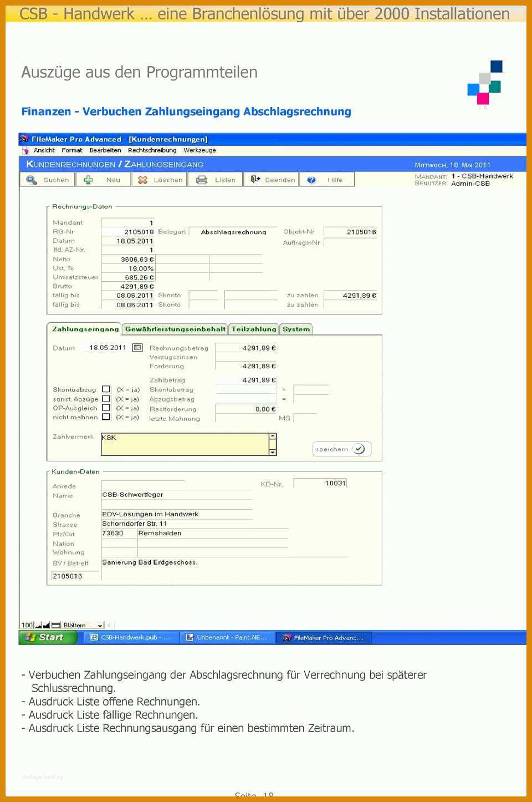The height and width of the screenshot is (802, 532).
Task: Click the checkmark icon on speichern
Action: 359,449
